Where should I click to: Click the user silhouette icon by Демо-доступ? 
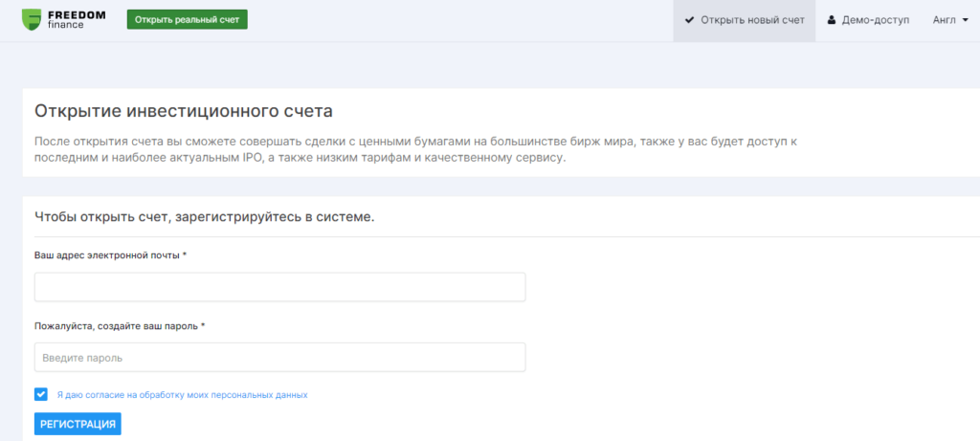832,20
